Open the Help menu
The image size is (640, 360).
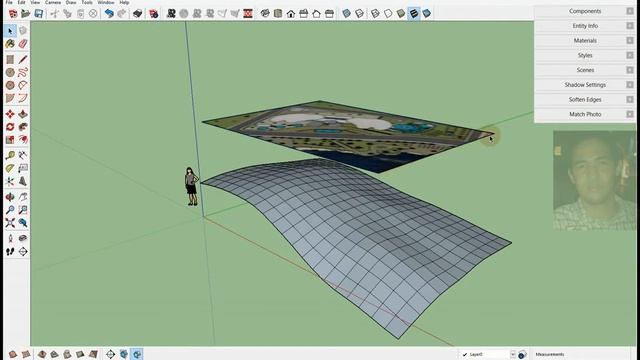124,2
